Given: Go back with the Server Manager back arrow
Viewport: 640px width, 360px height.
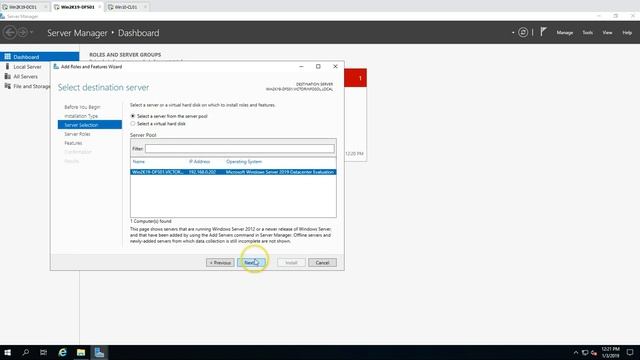Looking at the screenshot, I should click(x=10, y=32).
